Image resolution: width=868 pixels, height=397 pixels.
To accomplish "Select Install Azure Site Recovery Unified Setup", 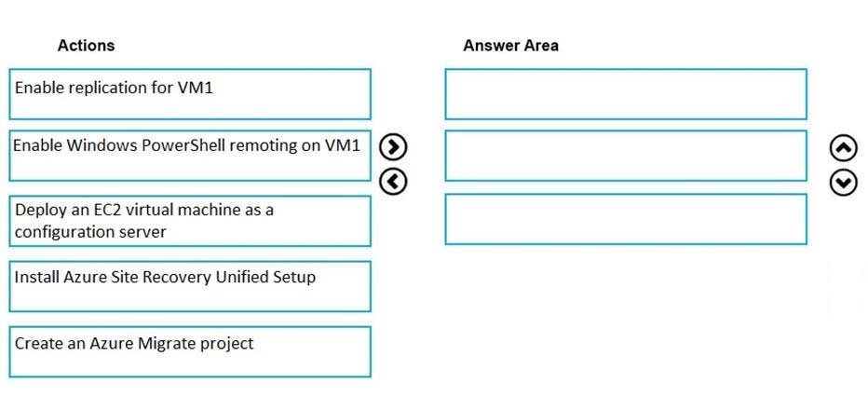I will (x=190, y=286).
